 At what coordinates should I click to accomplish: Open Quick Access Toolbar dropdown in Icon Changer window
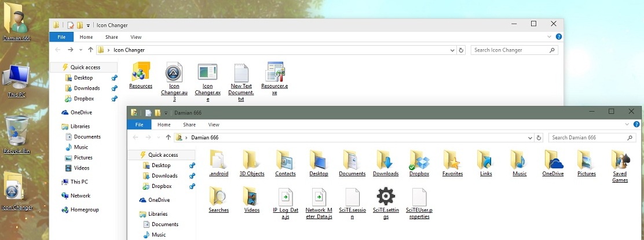(x=88, y=25)
